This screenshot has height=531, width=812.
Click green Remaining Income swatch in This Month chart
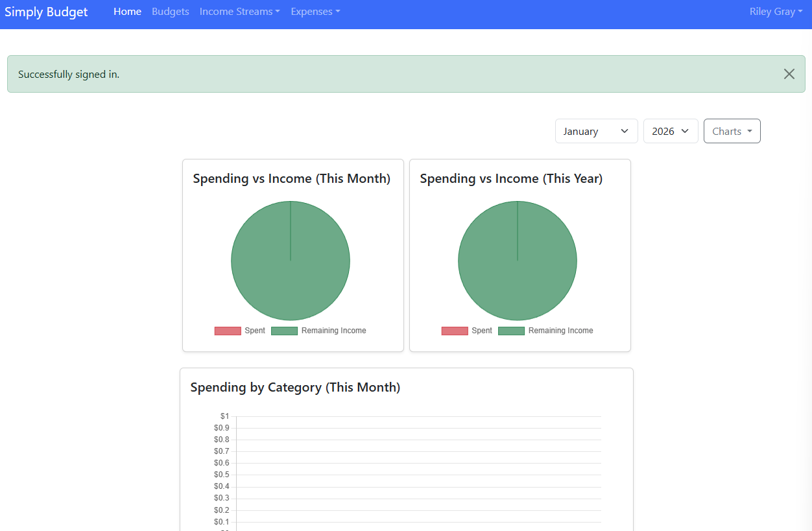(x=284, y=331)
